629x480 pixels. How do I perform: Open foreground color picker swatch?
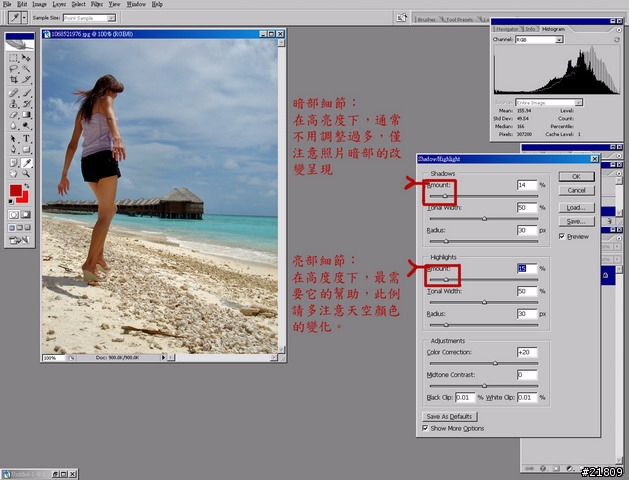(x=16, y=190)
